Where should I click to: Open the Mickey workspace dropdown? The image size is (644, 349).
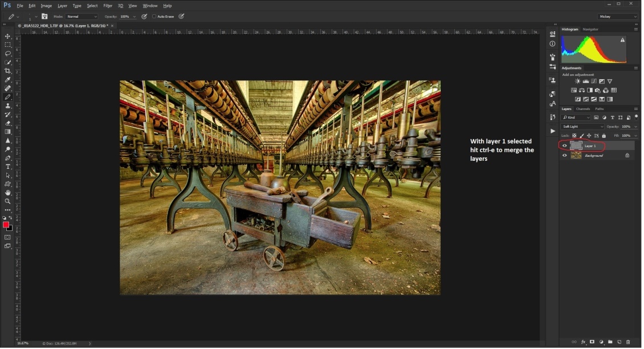[617, 17]
